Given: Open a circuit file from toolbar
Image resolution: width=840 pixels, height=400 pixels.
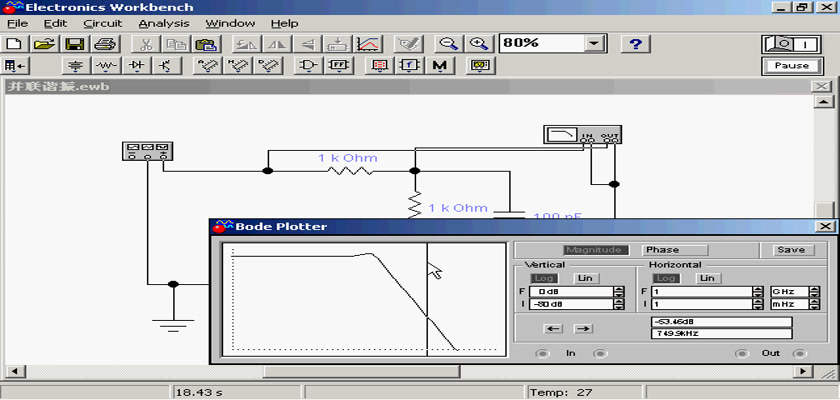Looking at the screenshot, I should point(45,43).
